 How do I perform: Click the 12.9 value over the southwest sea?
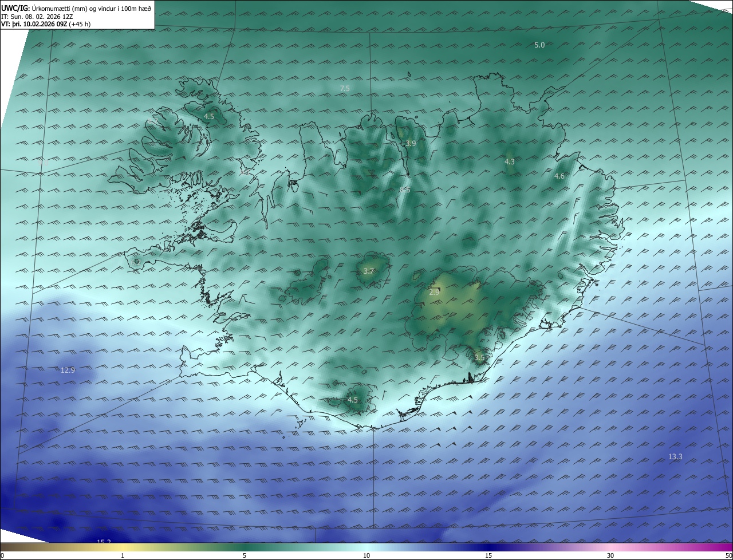tap(68, 370)
